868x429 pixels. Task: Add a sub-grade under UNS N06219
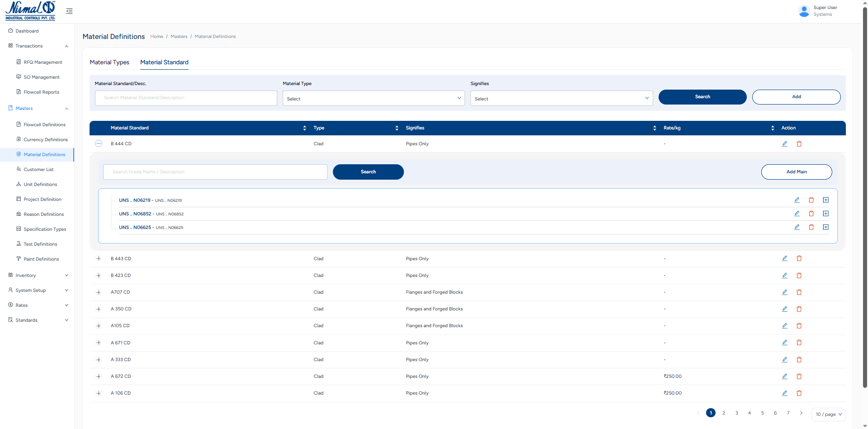pyautogui.click(x=826, y=200)
